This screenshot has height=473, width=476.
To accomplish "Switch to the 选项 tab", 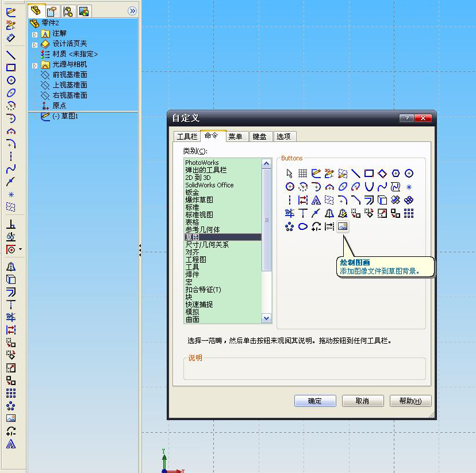I will coord(284,137).
